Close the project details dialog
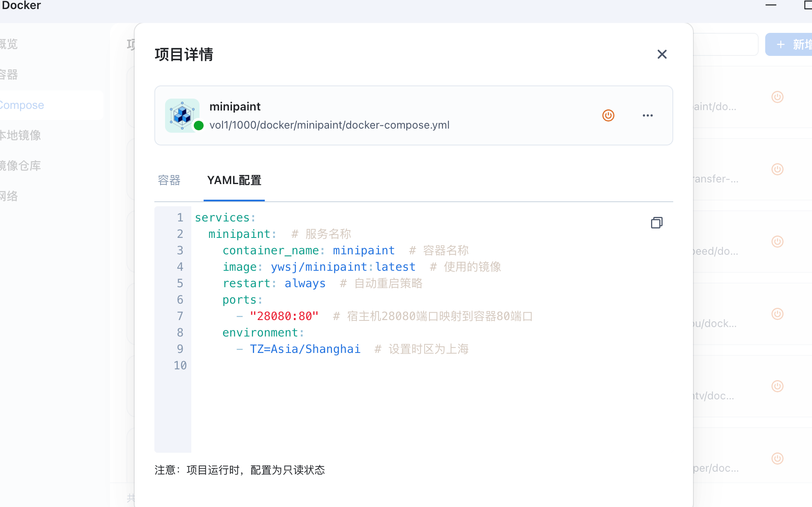 point(662,54)
